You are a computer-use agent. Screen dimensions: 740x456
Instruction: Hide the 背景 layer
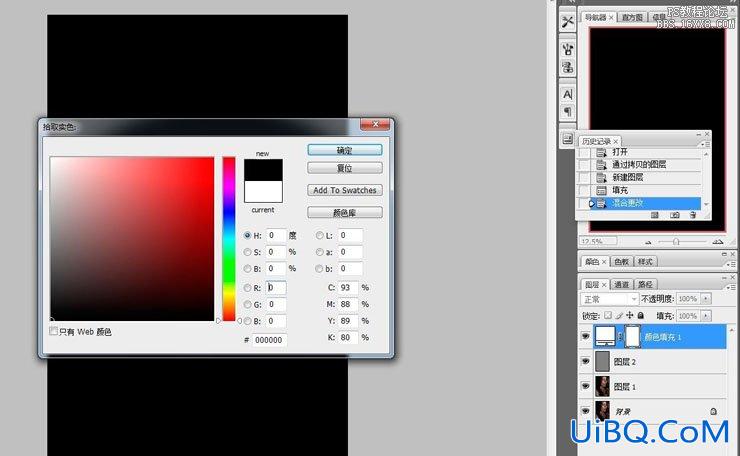tap(586, 411)
